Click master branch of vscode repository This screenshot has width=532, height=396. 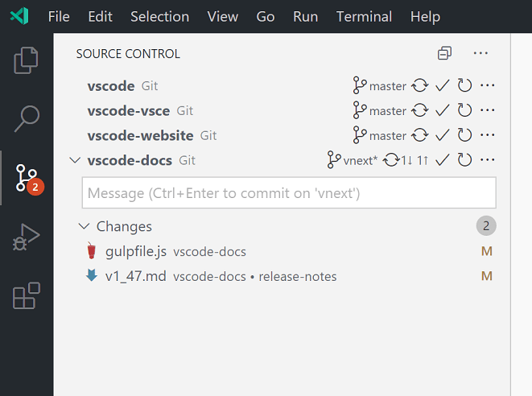pyautogui.click(x=380, y=85)
